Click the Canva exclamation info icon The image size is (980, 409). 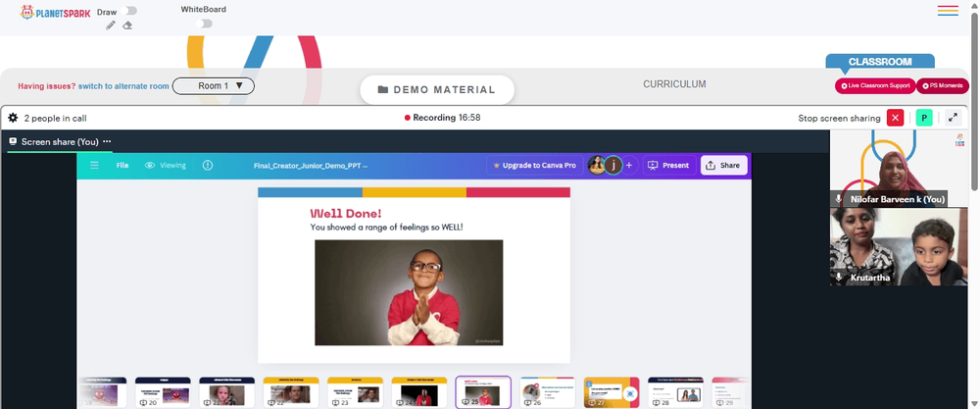click(208, 165)
